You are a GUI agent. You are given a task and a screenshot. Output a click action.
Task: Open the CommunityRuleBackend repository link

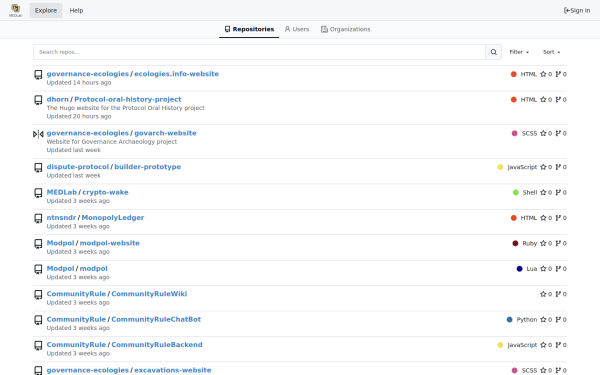[x=157, y=344]
